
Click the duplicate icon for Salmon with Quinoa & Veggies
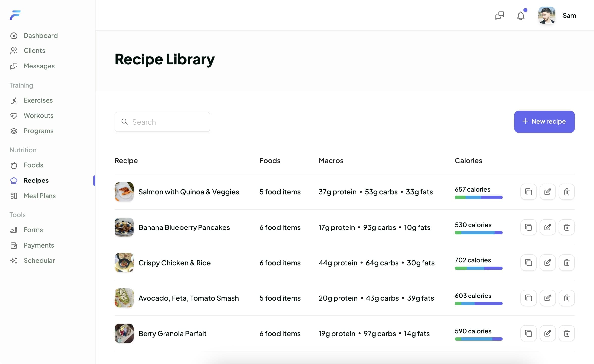[x=529, y=192]
